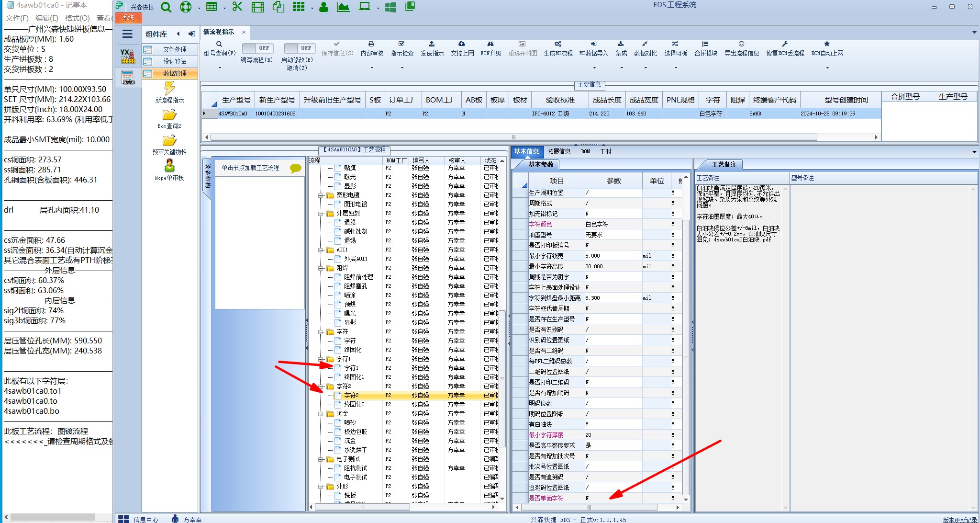This screenshot has height=523, width=980.
Task: Open the green area chart icon
Action: [343, 7]
